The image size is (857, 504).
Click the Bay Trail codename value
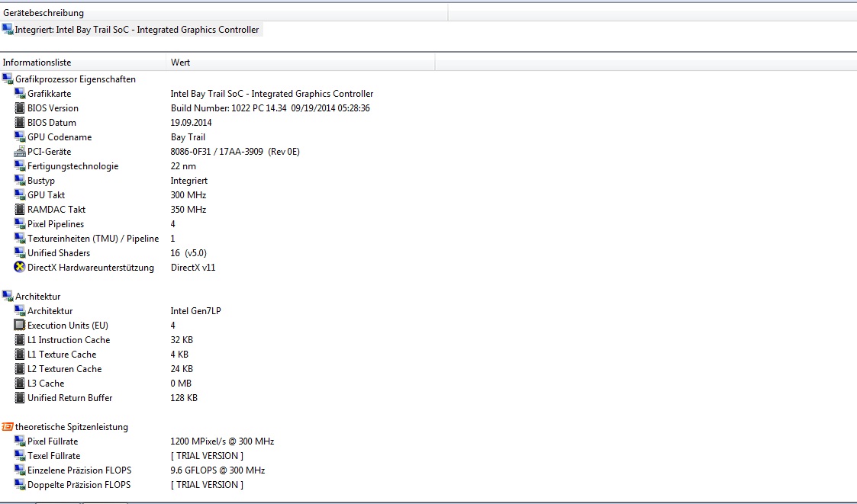[188, 137]
